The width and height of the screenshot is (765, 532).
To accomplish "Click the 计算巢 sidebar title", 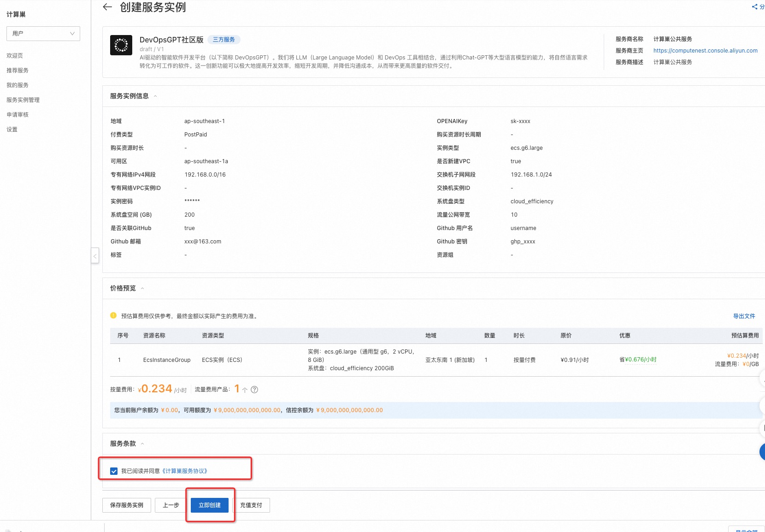I will point(16,15).
